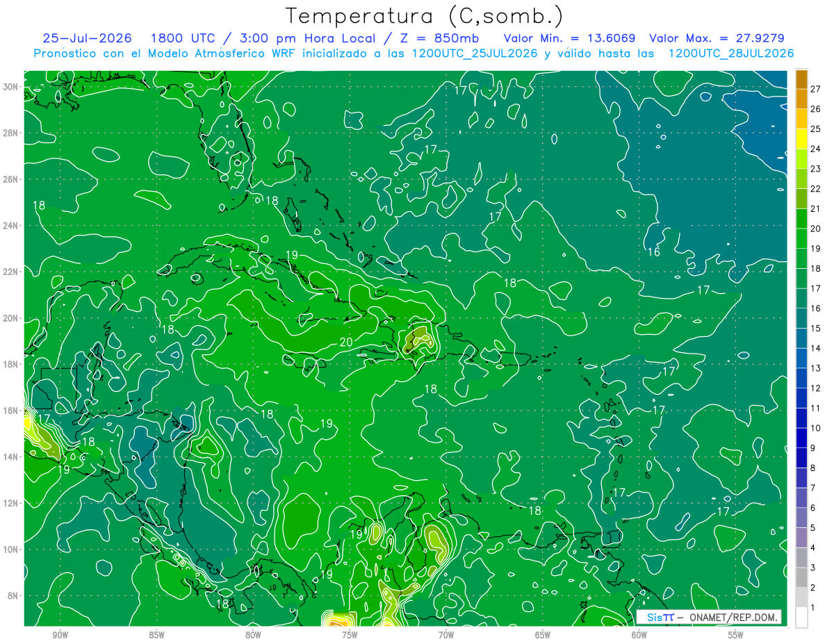The width and height of the screenshot is (834, 644).
Task: Click the legend value label '15'
Action: click(x=816, y=328)
